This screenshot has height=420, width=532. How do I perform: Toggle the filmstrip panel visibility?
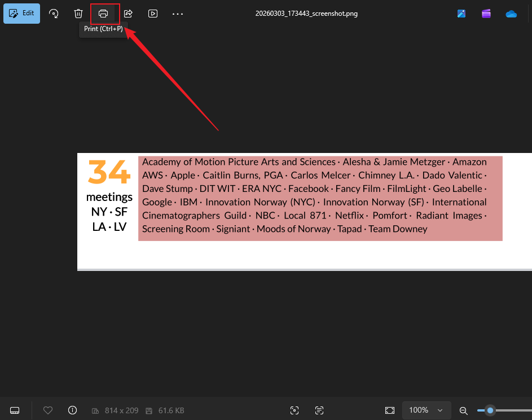pyautogui.click(x=14, y=410)
